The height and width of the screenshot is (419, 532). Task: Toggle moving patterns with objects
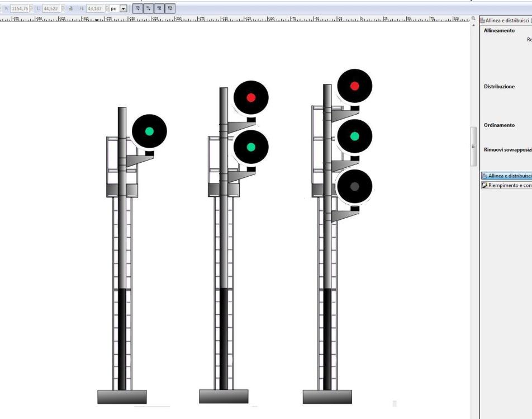[170, 9]
